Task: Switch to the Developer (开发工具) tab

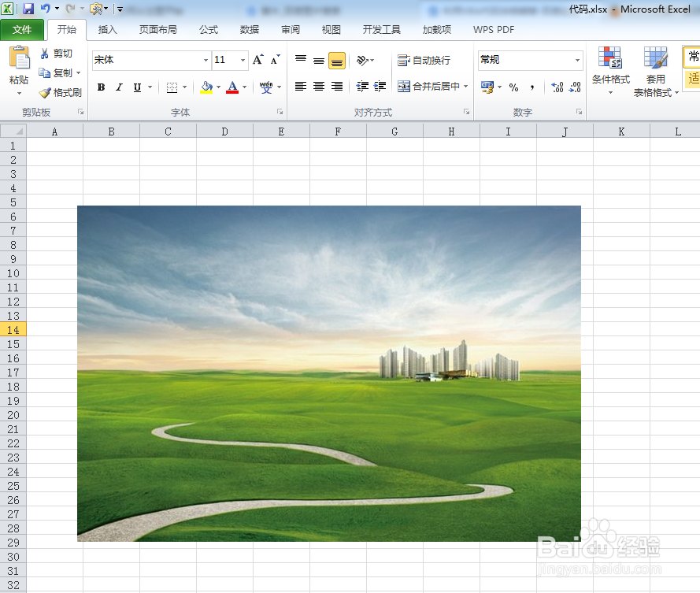Action: coord(381,29)
